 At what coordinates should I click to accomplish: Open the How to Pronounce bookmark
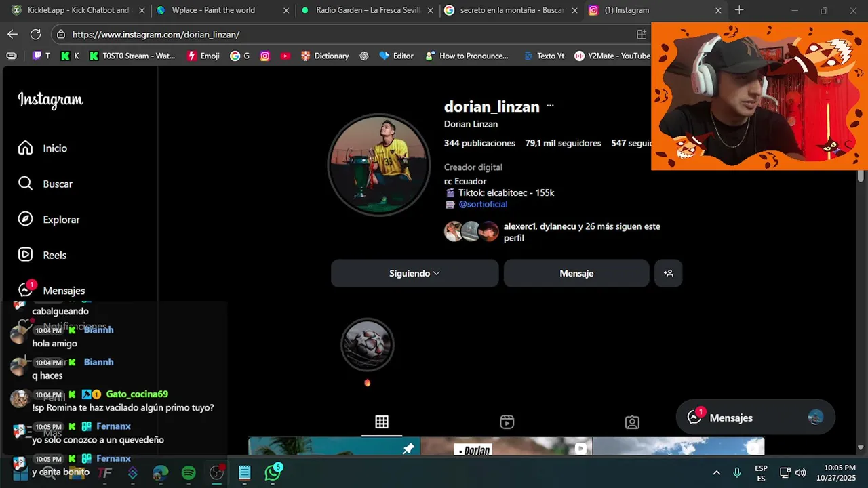467,56
